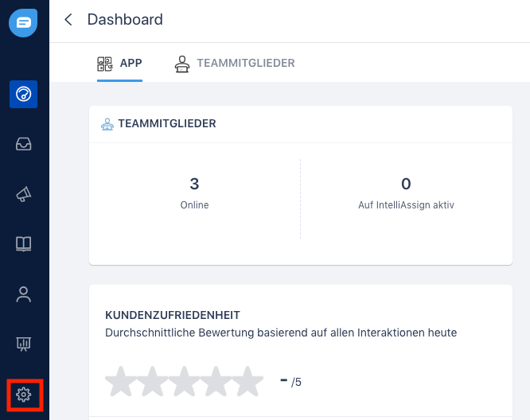
Task: Click the third satisfaction rating star
Action: 184,381
